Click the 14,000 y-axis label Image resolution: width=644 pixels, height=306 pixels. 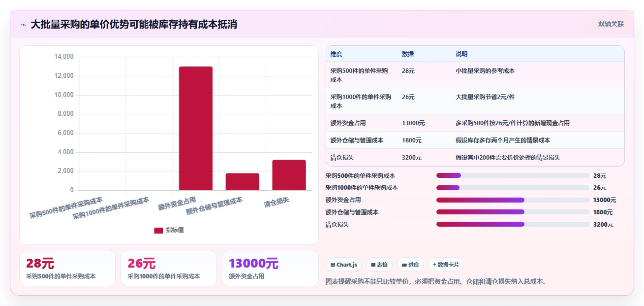coord(63,57)
